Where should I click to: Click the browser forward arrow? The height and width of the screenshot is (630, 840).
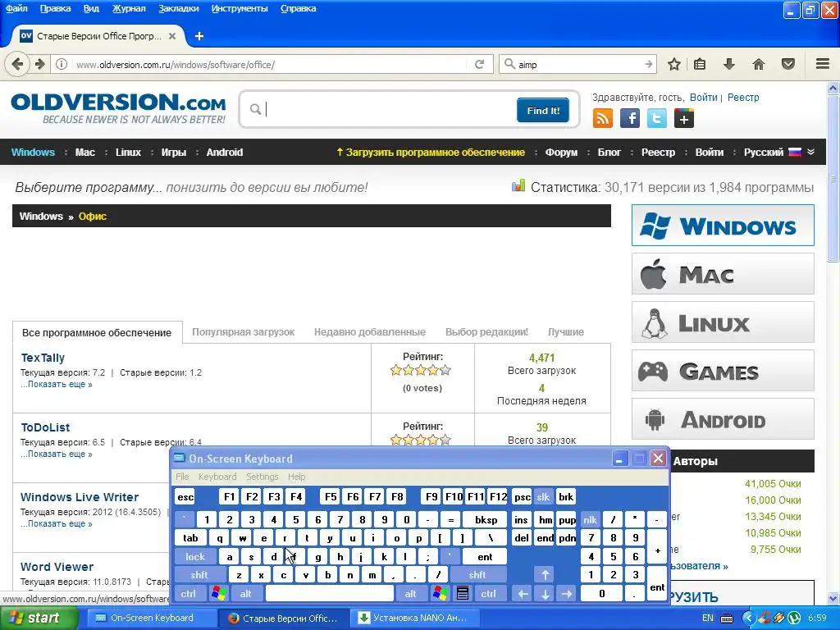pyautogui.click(x=40, y=64)
